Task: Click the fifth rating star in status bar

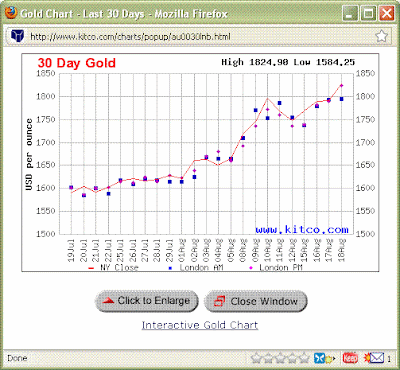Action: [304, 358]
